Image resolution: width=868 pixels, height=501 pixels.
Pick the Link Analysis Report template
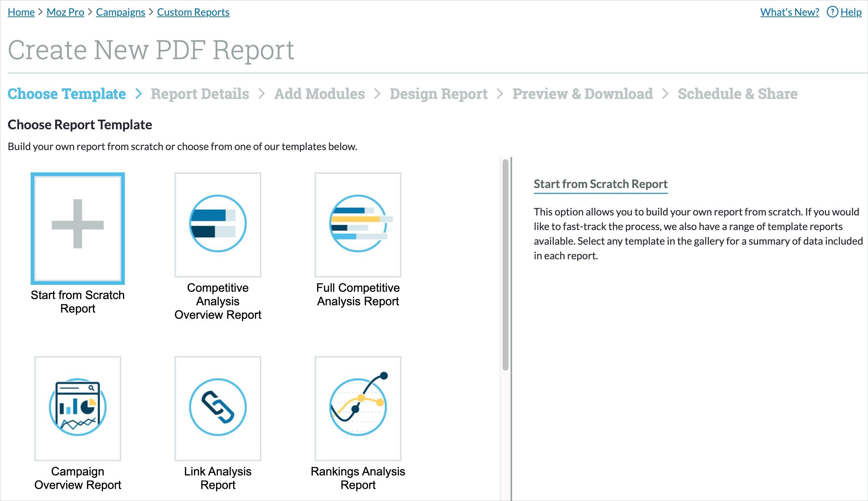coord(218,409)
